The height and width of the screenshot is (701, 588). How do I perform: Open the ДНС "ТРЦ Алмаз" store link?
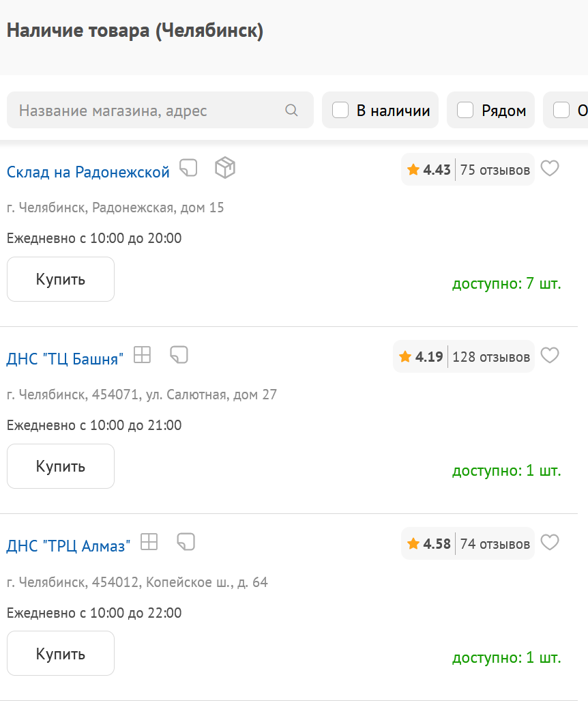(x=68, y=546)
